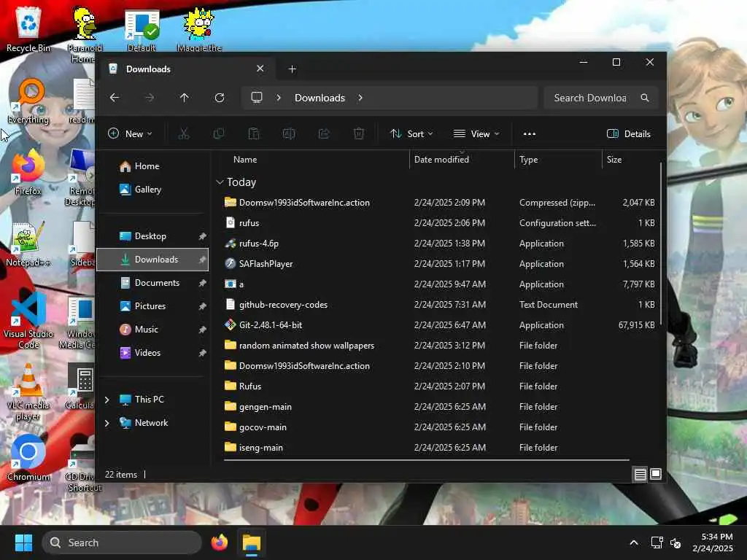Image resolution: width=747 pixels, height=560 pixels.
Task: Click the pin beside Videos
Action: coord(202,353)
